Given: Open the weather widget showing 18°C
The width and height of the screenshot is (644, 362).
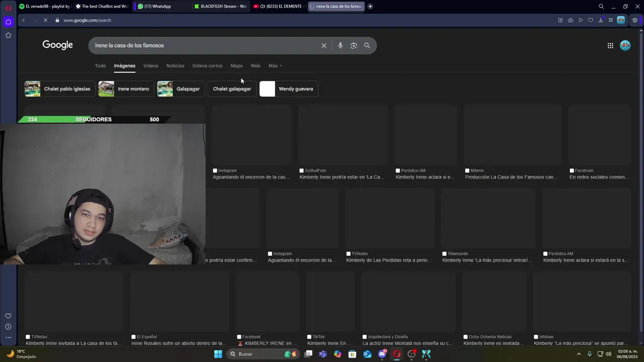Looking at the screenshot, I should tap(21, 354).
